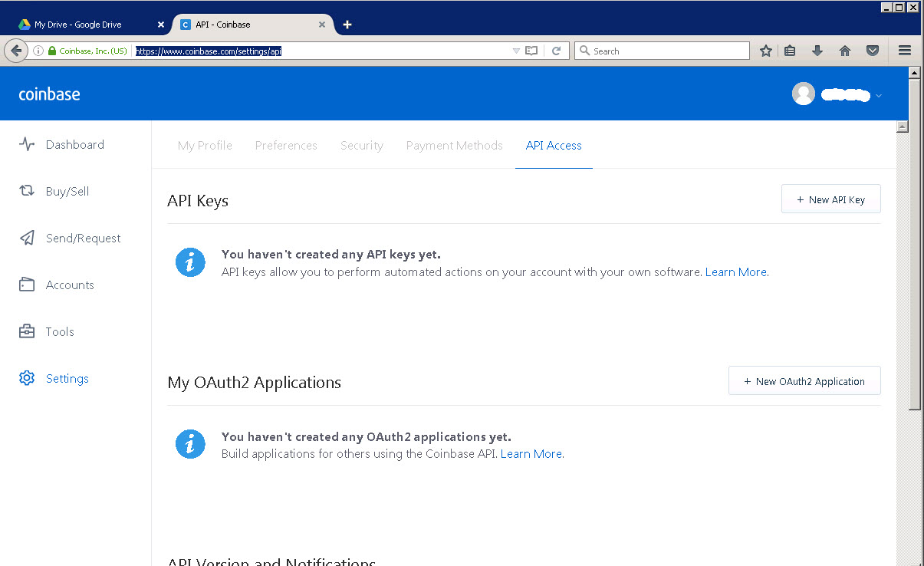The height and width of the screenshot is (566, 924).
Task: Open the Dashboard sidebar icon
Action: click(27, 144)
